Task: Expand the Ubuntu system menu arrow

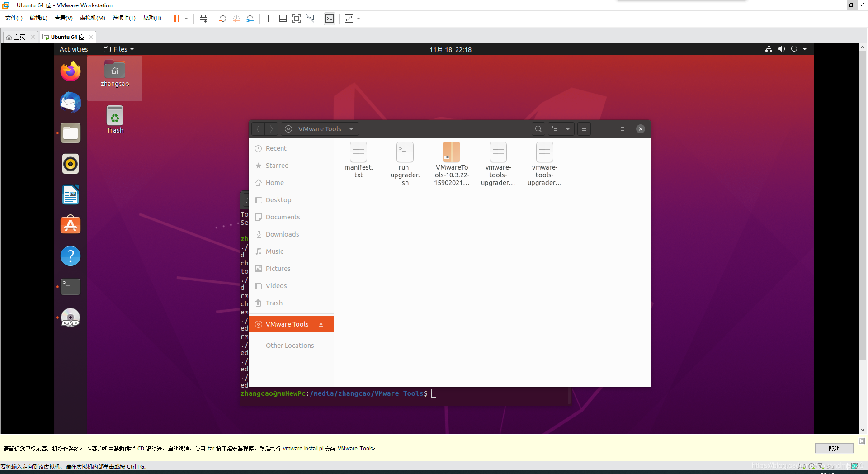Action: (805, 49)
